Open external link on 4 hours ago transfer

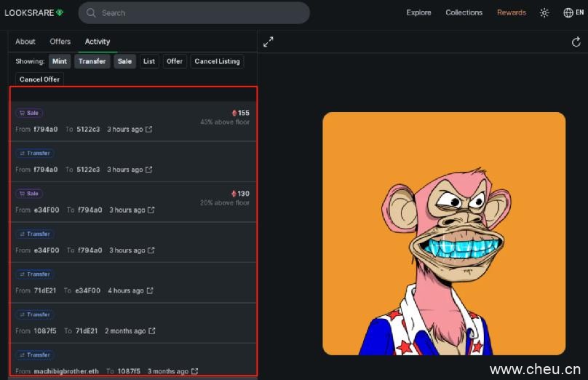pyautogui.click(x=150, y=290)
